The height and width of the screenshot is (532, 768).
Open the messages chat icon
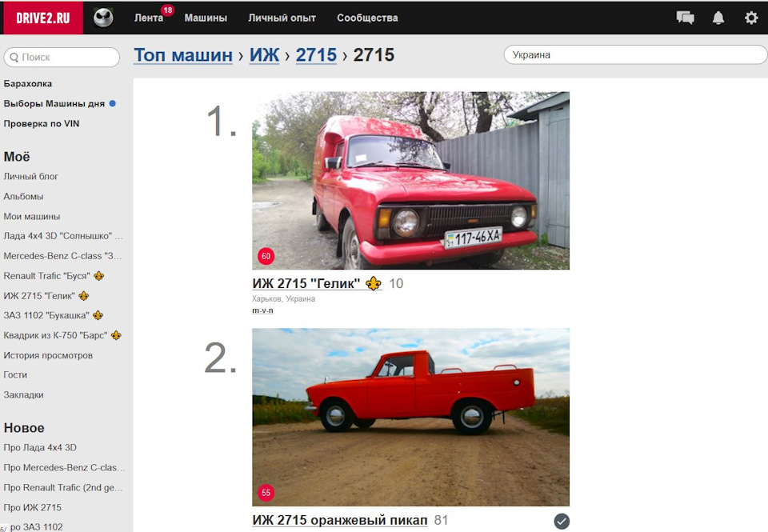click(685, 18)
